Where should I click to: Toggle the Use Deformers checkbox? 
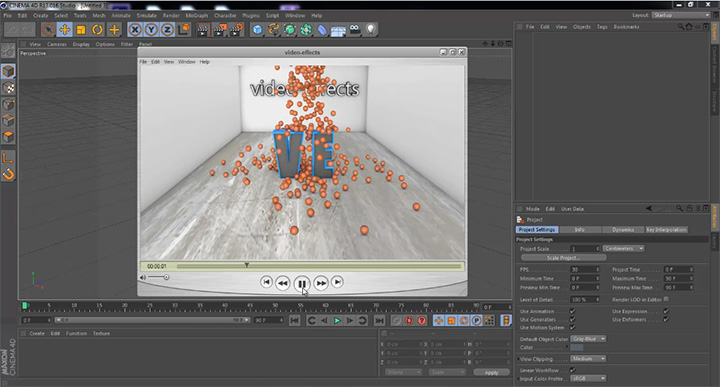tap(666, 319)
